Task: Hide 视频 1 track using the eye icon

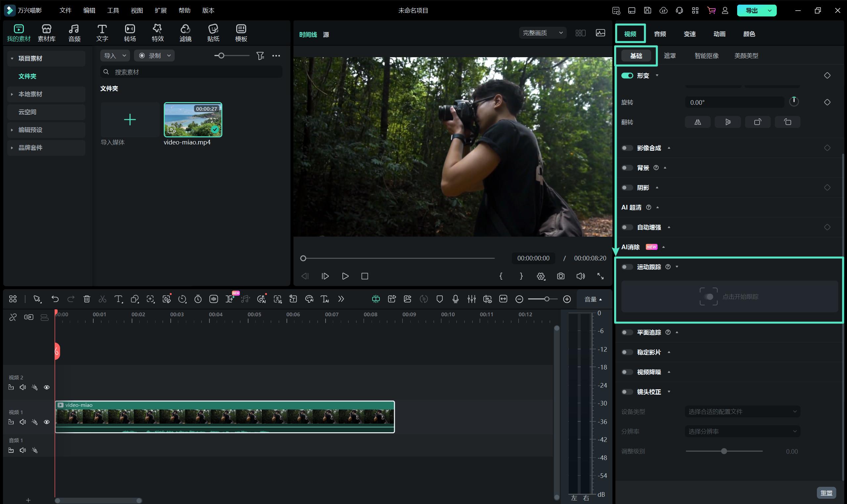Action: (x=47, y=422)
